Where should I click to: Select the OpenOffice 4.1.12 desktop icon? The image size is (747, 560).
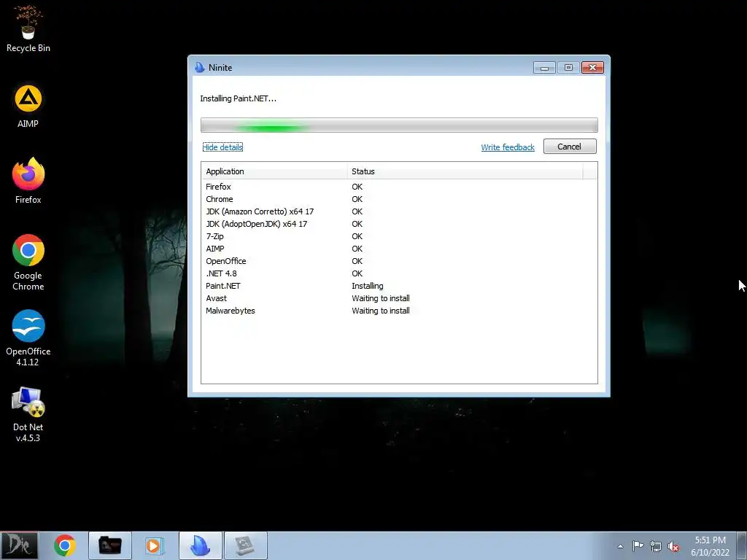pyautogui.click(x=28, y=338)
